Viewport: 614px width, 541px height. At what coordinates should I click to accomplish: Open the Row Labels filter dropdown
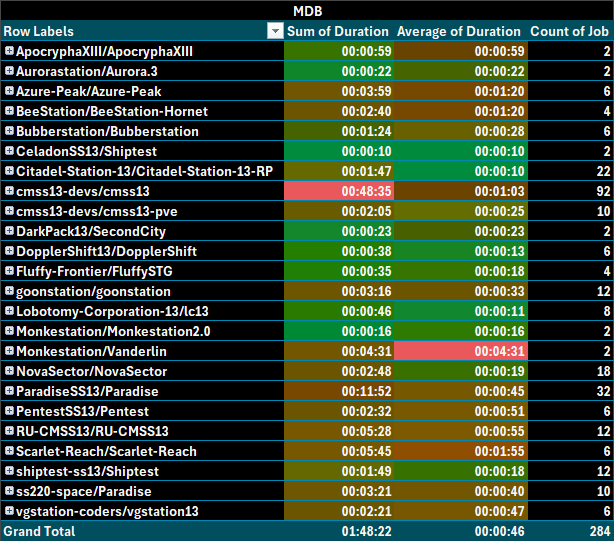coord(275,31)
